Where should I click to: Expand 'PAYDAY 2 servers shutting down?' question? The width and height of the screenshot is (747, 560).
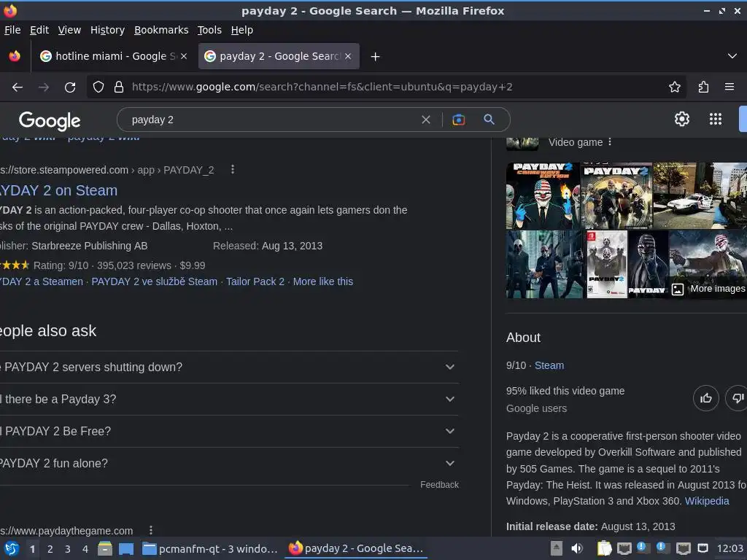coord(229,367)
